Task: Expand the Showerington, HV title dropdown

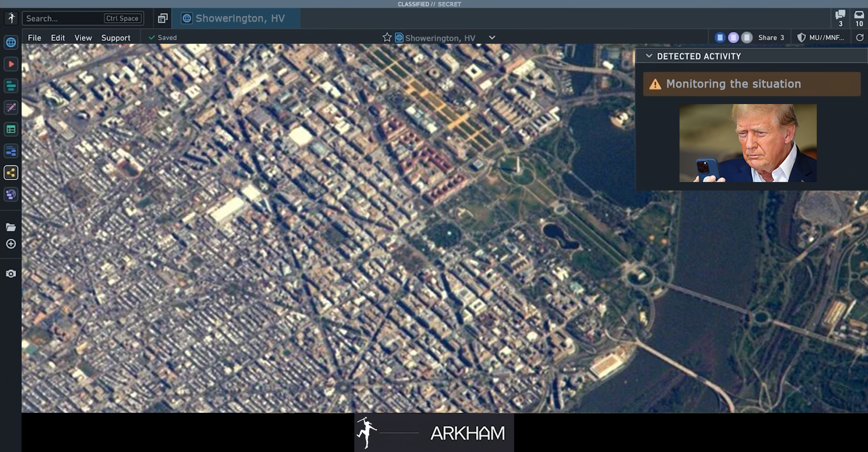Action: pos(492,38)
